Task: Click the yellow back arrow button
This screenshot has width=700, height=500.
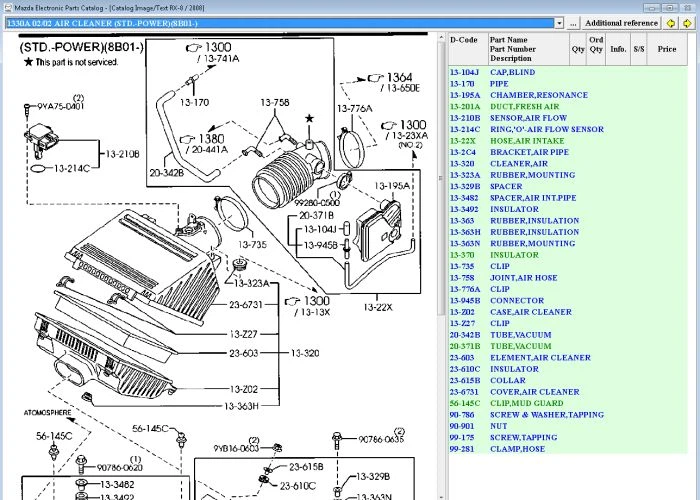Action: coord(672,22)
